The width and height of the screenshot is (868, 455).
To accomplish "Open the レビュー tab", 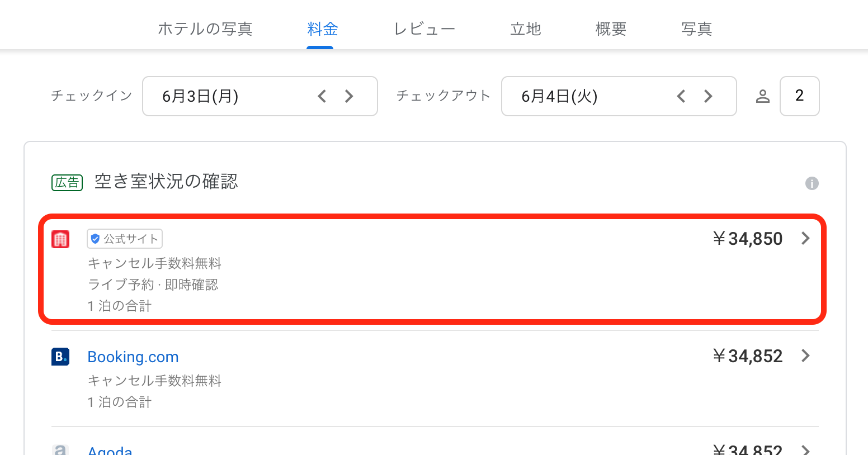I will click(424, 29).
